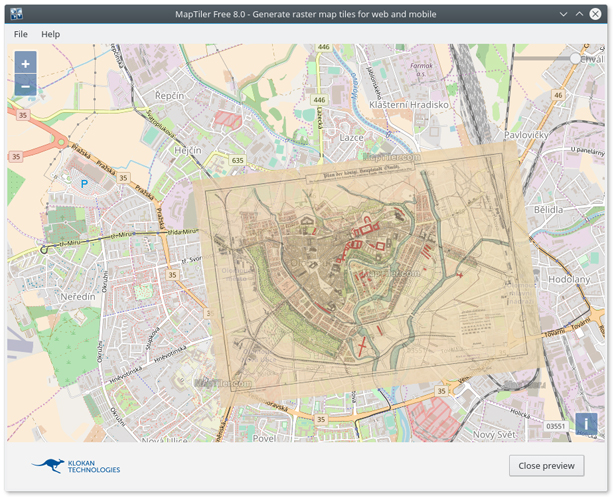Click the Pavlovičky label on map
The width and height of the screenshot is (616, 500).
pyautogui.click(x=526, y=135)
